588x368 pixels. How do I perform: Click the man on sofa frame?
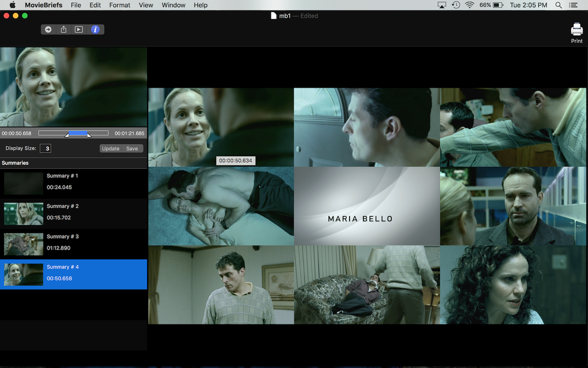click(367, 285)
